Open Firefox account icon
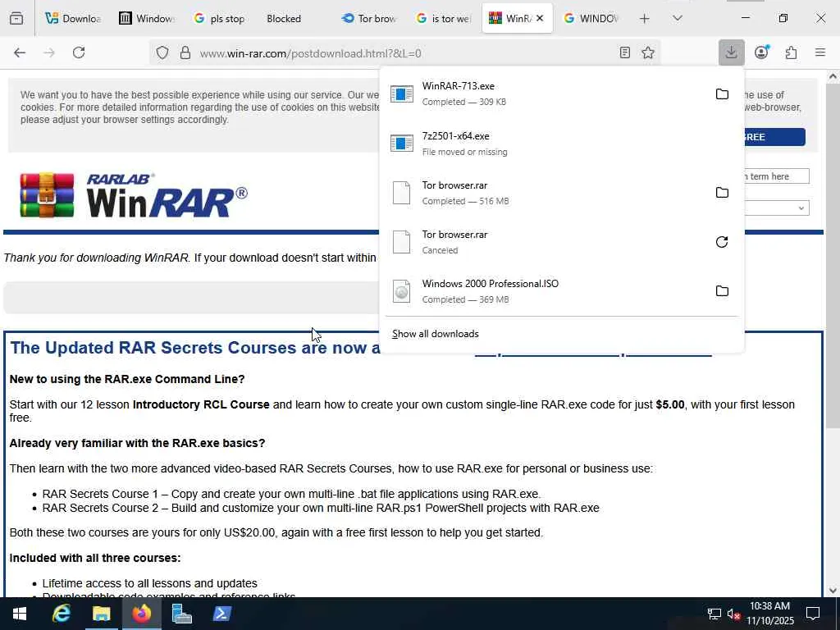The width and height of the screenshot is (840, 630). click(761, 52)
